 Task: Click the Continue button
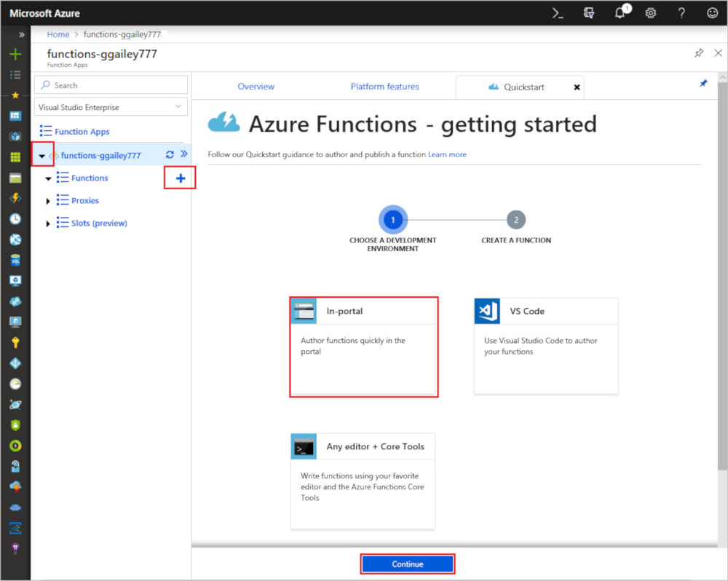point(408,564)
